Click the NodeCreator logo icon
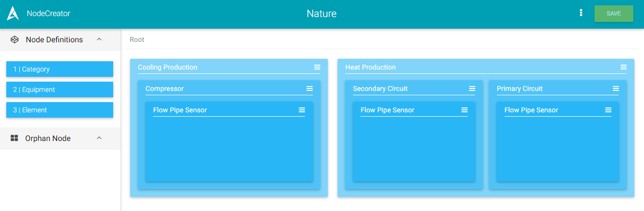644x211 pixels. pos(13,14)
